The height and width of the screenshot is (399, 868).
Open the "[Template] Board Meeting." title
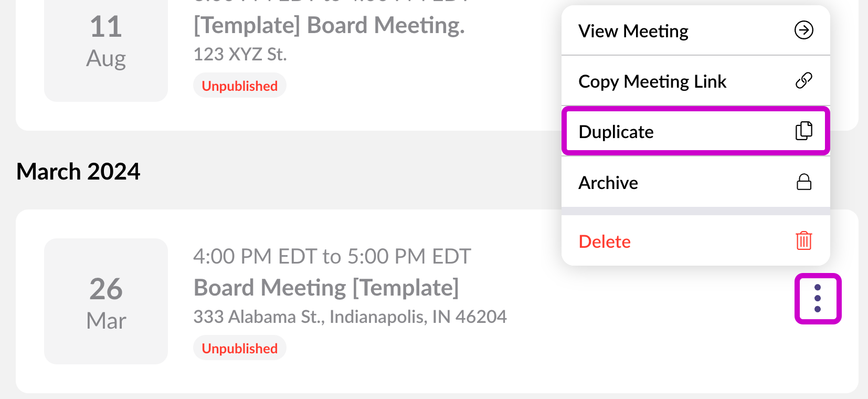point(329,25)
